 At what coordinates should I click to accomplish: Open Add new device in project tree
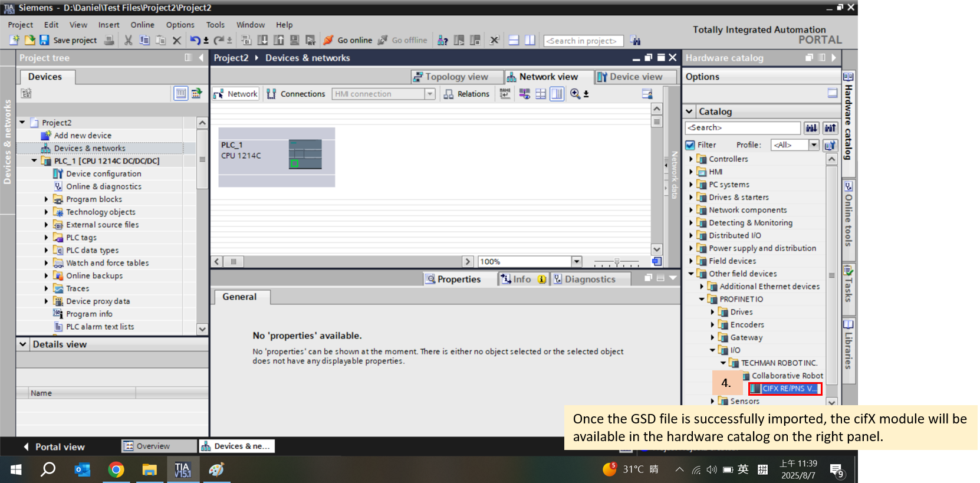[82, 136]
